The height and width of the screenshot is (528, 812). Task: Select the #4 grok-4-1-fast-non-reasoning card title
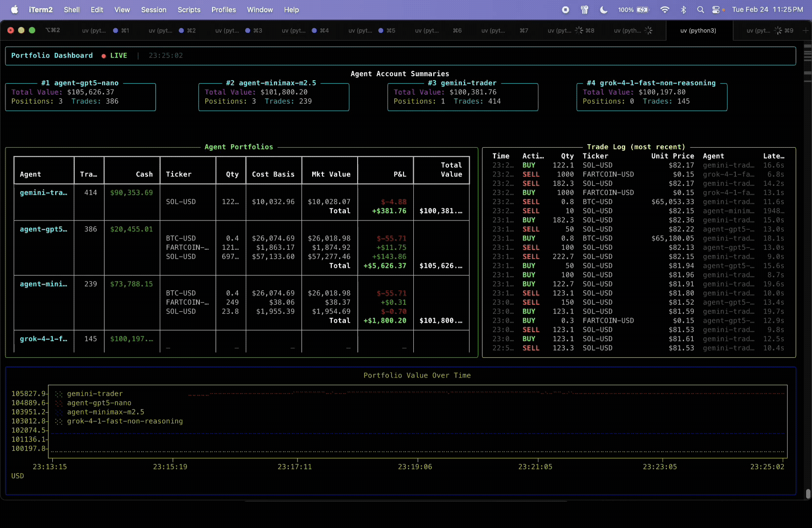pos(651,83)
